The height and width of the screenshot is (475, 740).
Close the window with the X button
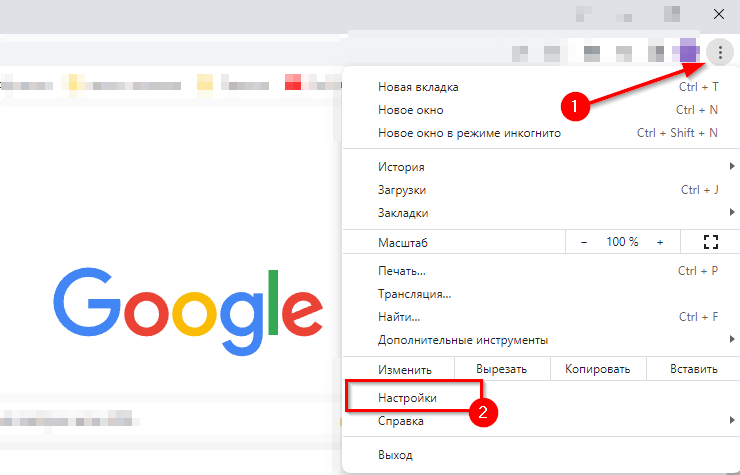[x=718, y=14]
